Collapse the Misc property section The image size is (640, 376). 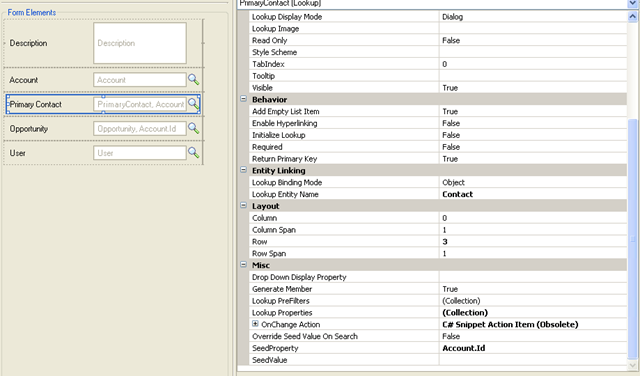(243, 265)
